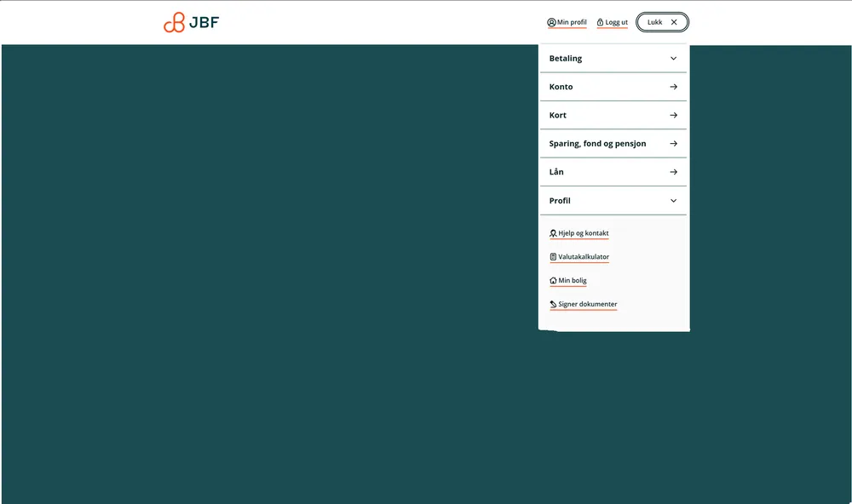
Task: Expand the Profil section chevron
Action: click(x=673, y=201)
